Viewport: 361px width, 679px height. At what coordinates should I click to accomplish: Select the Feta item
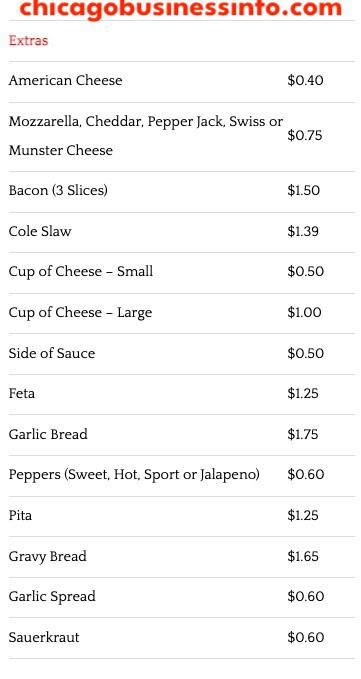pos(22,394)
